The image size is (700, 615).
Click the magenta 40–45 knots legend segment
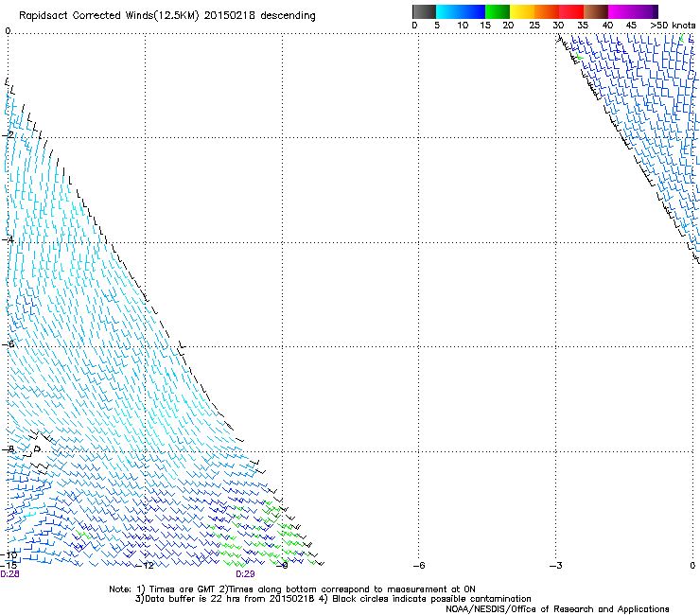click(621, 11)
